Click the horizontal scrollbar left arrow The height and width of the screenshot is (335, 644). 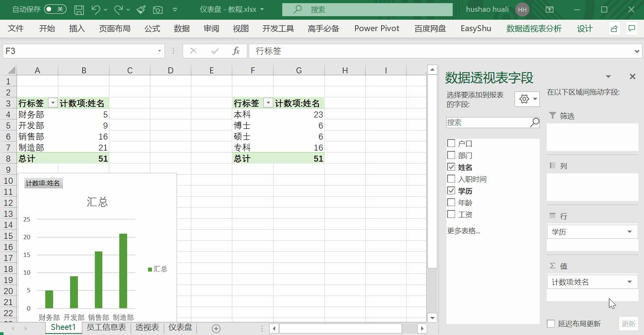click(274, 328)
